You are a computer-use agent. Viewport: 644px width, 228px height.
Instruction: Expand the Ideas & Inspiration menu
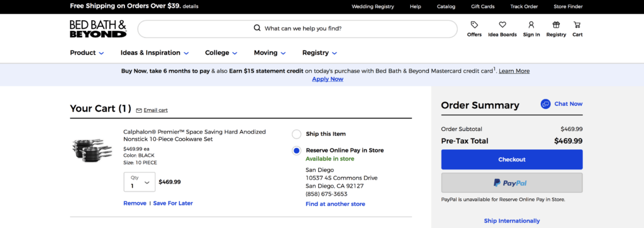pos(155,53)
